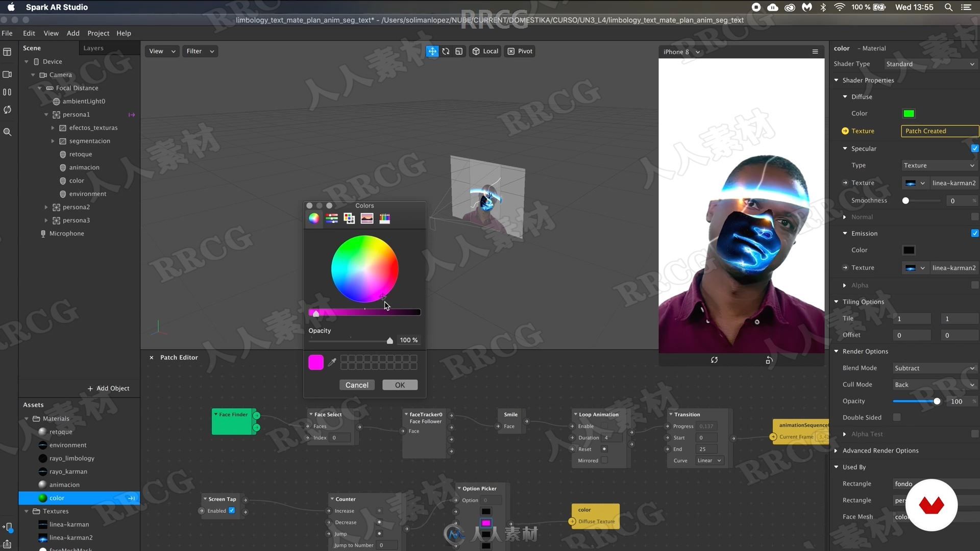Select the Add menu item

pos(72,32)
